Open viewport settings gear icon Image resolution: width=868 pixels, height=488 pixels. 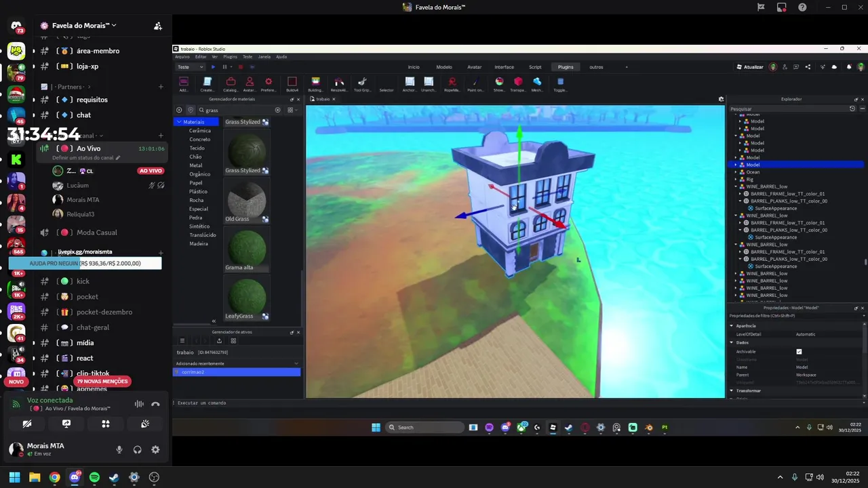coord(721,99)
